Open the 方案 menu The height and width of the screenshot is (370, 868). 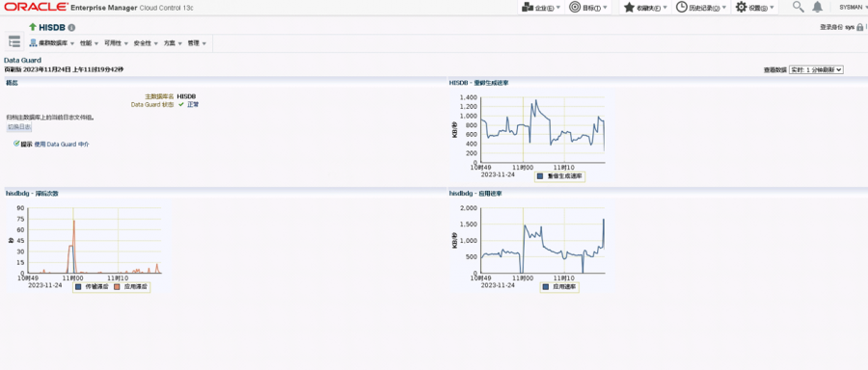(x=173, y=43)
